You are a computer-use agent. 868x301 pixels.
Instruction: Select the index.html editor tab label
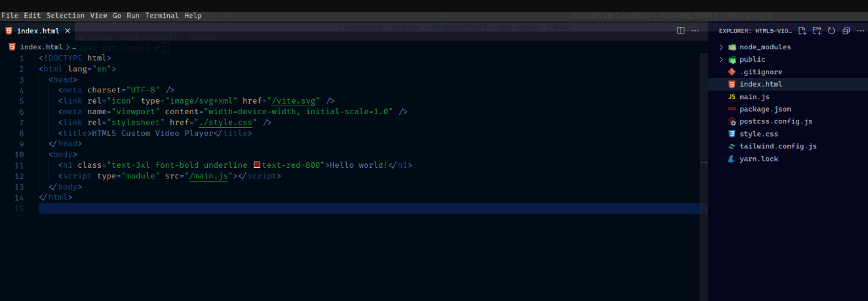click(x=38, y=31)
